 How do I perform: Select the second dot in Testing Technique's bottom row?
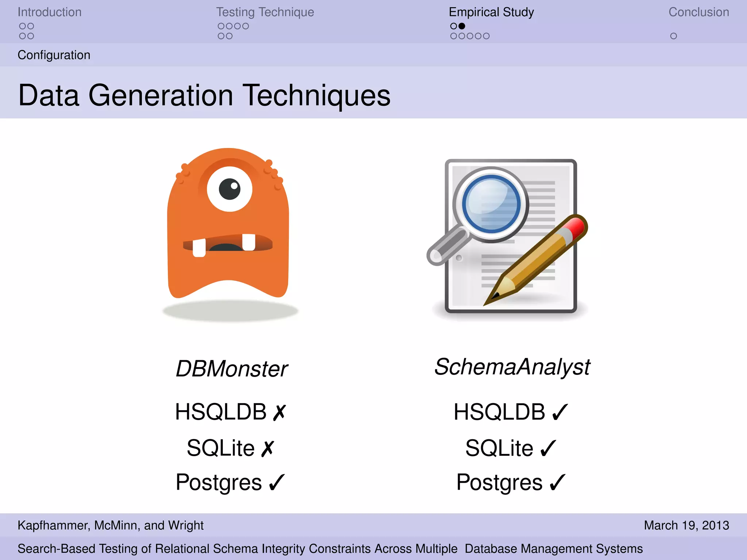pyautogui.click(x=229, y=36)
